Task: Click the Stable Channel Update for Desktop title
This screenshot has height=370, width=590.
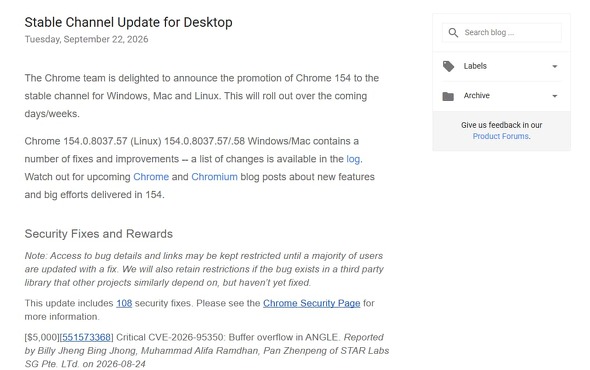Action: (x=128, y=22)
